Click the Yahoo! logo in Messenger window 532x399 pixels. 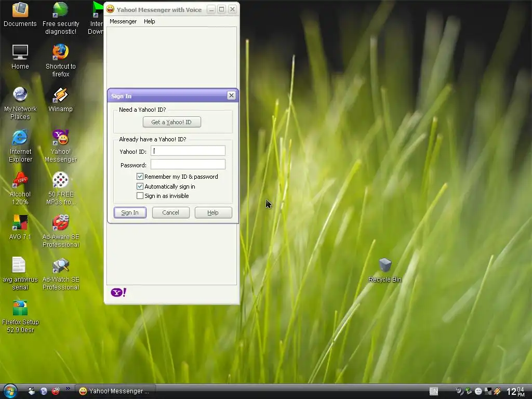click(118, 292)
